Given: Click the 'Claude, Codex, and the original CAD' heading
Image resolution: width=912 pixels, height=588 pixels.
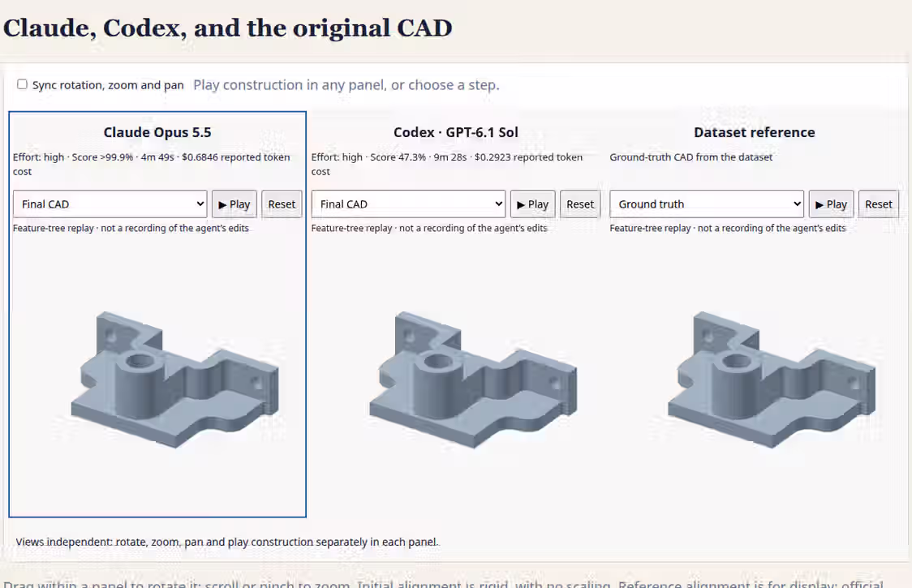Looking at the screenshot, I should coord(227,28).
